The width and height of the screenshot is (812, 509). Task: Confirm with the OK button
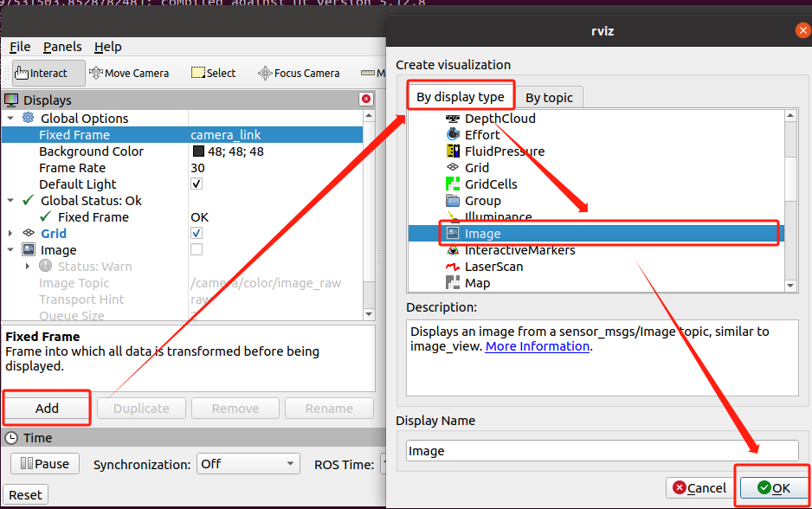coord(774,487)
